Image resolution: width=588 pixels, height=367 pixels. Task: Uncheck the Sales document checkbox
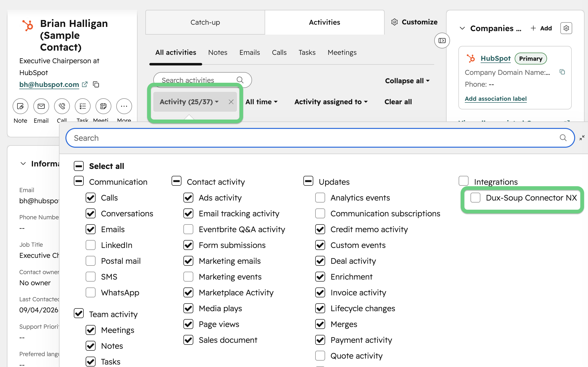tap(188, 340)
